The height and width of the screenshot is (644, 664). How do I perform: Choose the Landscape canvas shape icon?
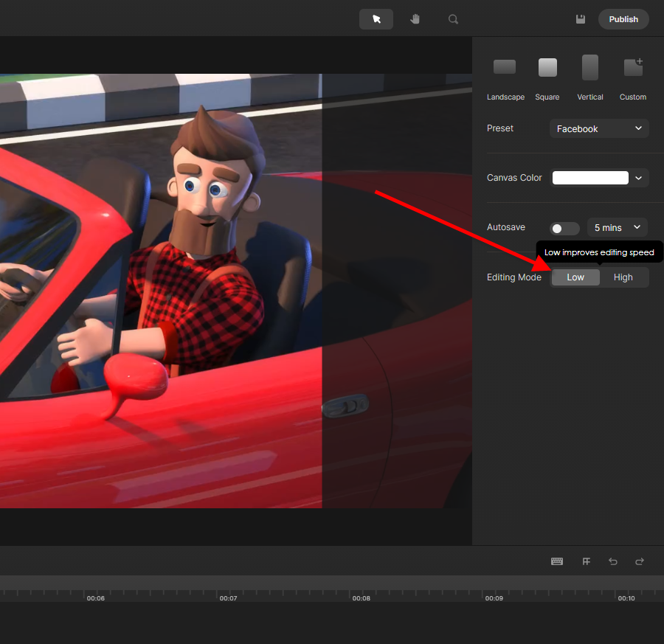pos(505,67)
